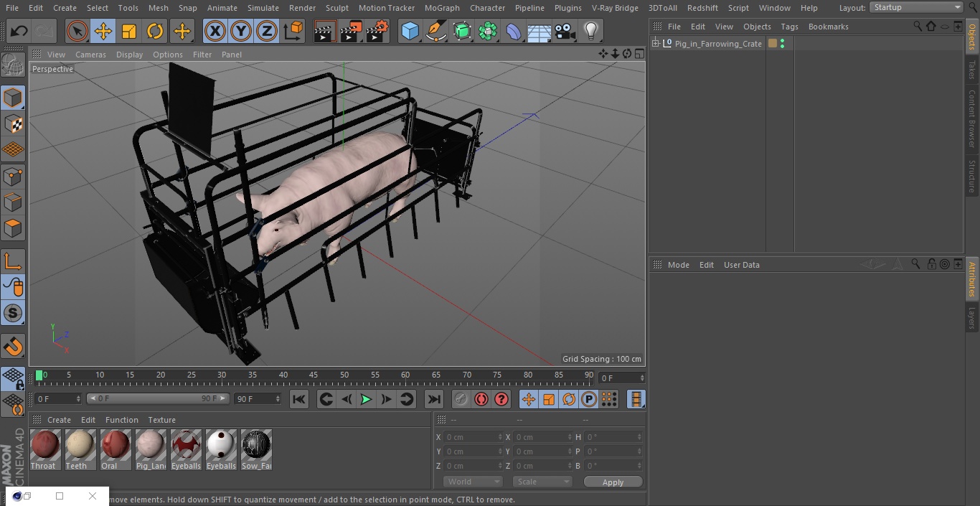Click the Record Active Objects button
The width and height of the screenshot is (980, 506).
coord(461,399)
